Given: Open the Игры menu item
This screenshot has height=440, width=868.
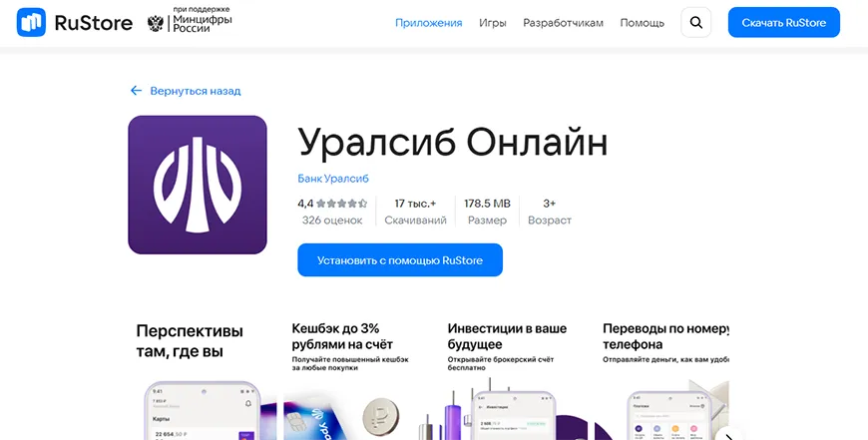Looking at the screenshot, I should [493, 23].
